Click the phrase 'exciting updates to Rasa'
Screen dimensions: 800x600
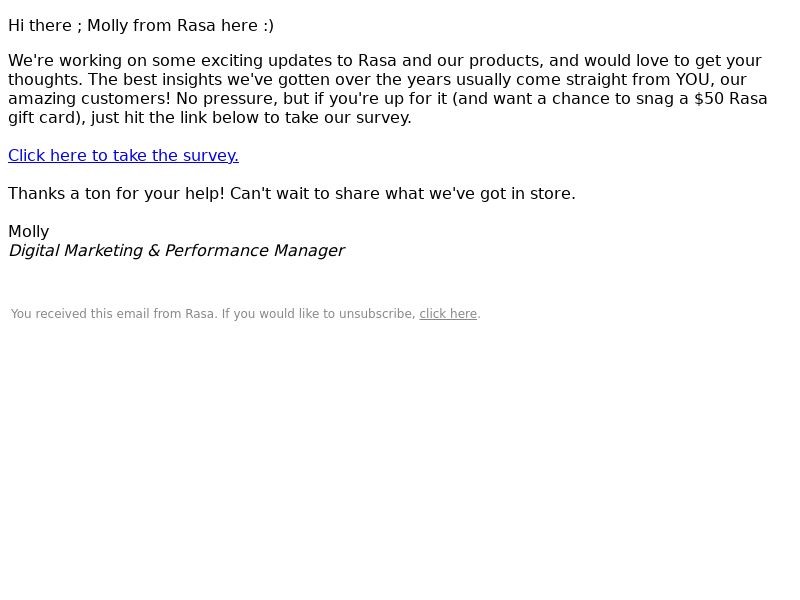[298, 61]
